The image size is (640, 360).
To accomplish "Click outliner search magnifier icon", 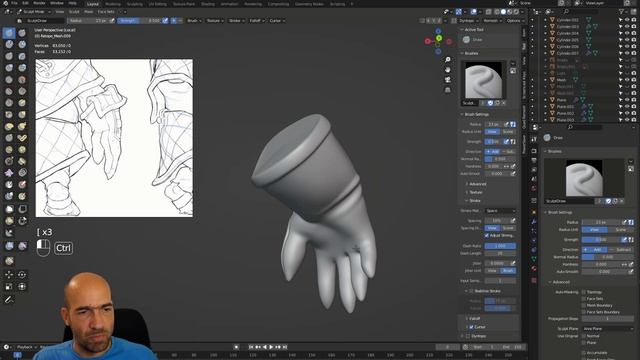I will (566, 12).
